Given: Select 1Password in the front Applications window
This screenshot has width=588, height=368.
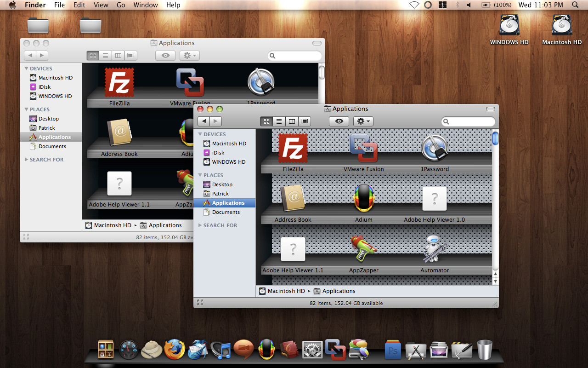Looking at the screenshot, I should point(435,148).
